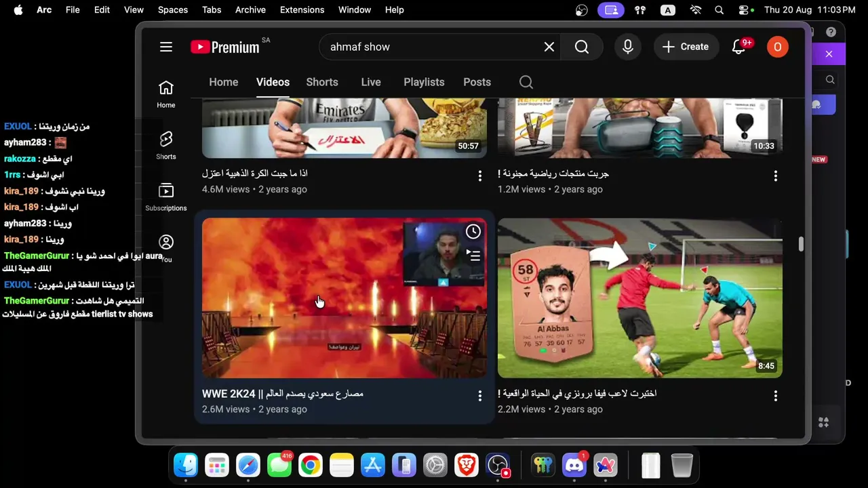Open Finder from the Dock
Screen dimensions: 868x488
point(186,465)
